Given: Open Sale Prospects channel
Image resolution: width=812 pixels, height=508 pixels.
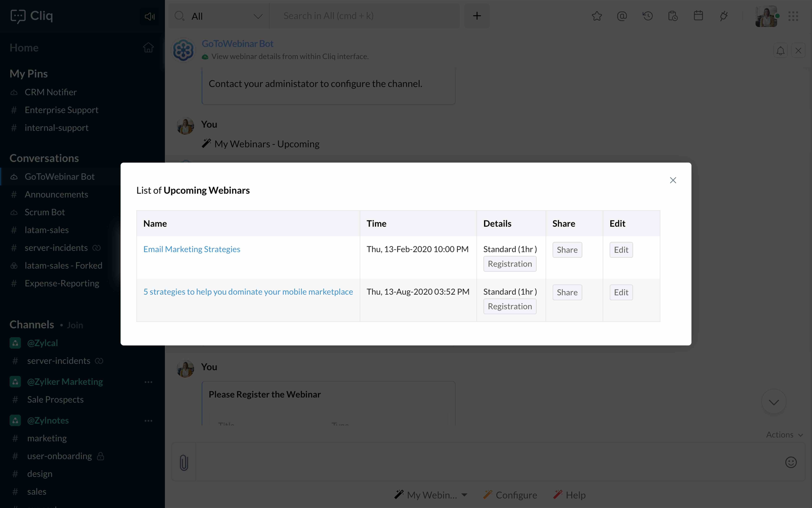Looking at the screenshot, I should tap(55, 399).
